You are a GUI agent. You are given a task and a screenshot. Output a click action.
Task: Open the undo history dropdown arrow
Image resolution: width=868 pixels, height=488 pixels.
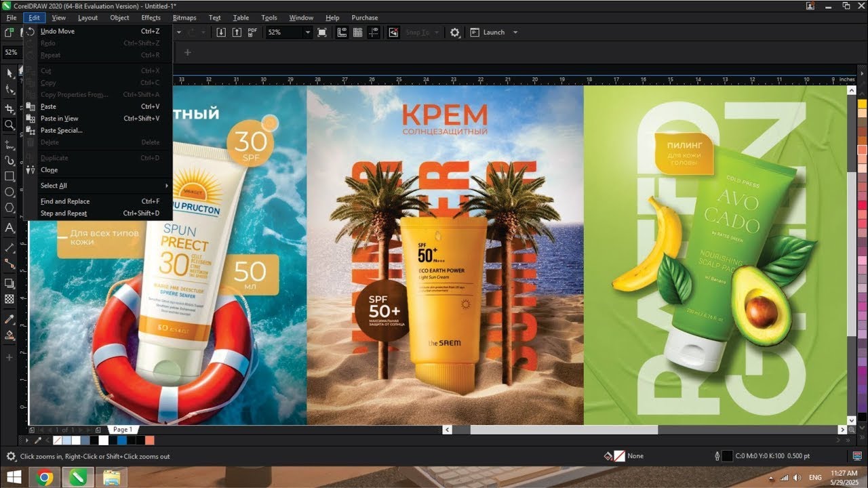coord(180,32)
